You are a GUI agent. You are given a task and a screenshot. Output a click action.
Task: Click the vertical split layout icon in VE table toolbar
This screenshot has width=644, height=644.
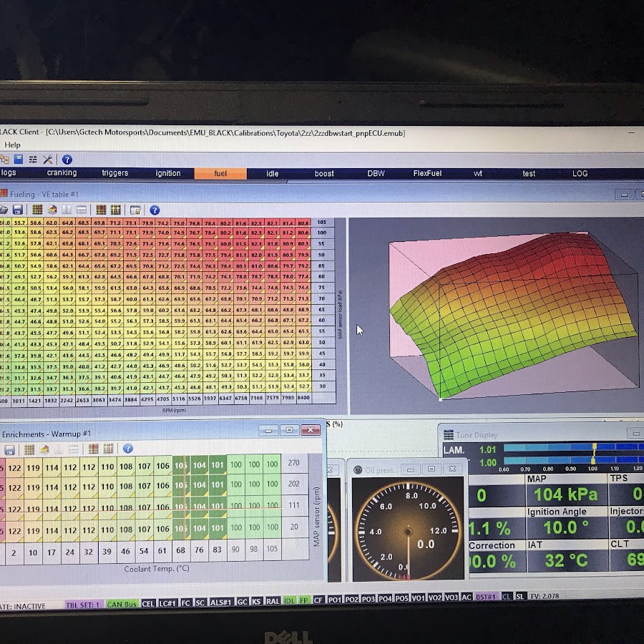(x=67, y=210)
